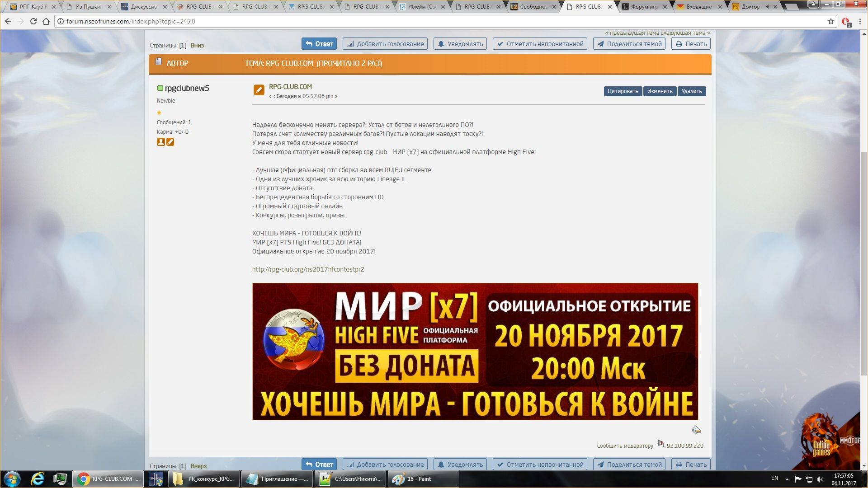Switch to the Форум игр tab

pyautogui.click(x=645, y=7)
